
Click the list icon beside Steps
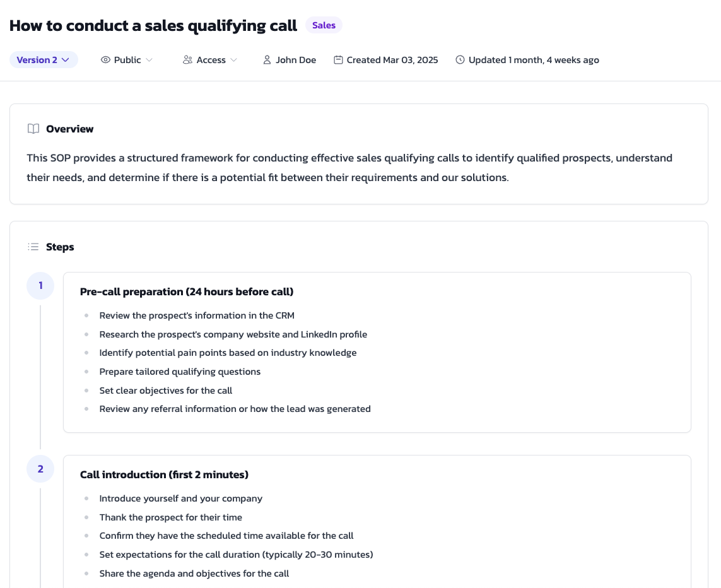point(33,247)
